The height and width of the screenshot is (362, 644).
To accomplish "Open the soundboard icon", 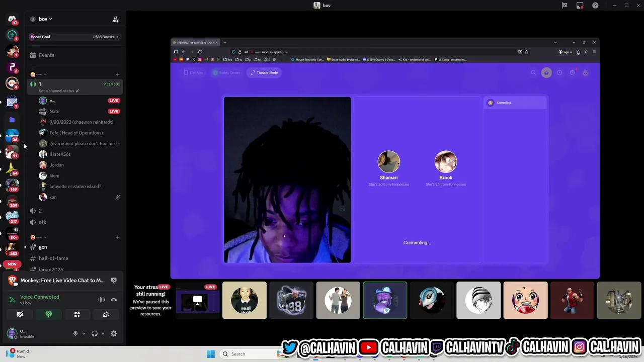I will [106, 314].
